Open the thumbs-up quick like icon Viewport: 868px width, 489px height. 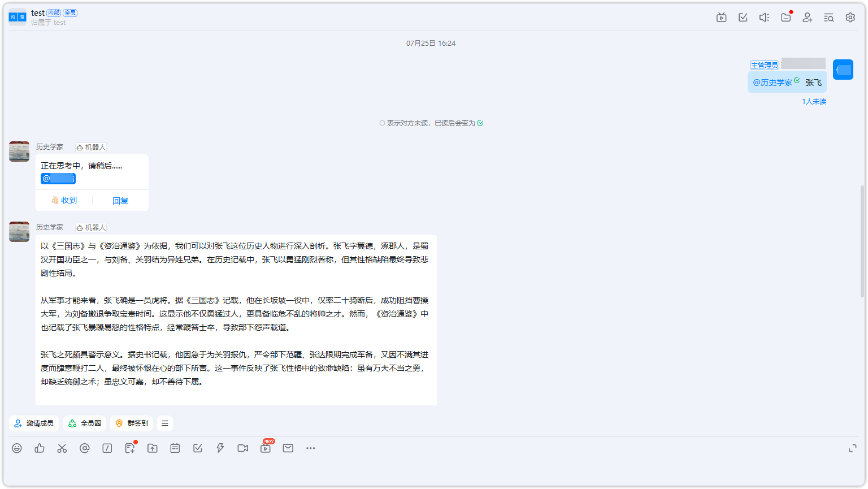(39, 448)
